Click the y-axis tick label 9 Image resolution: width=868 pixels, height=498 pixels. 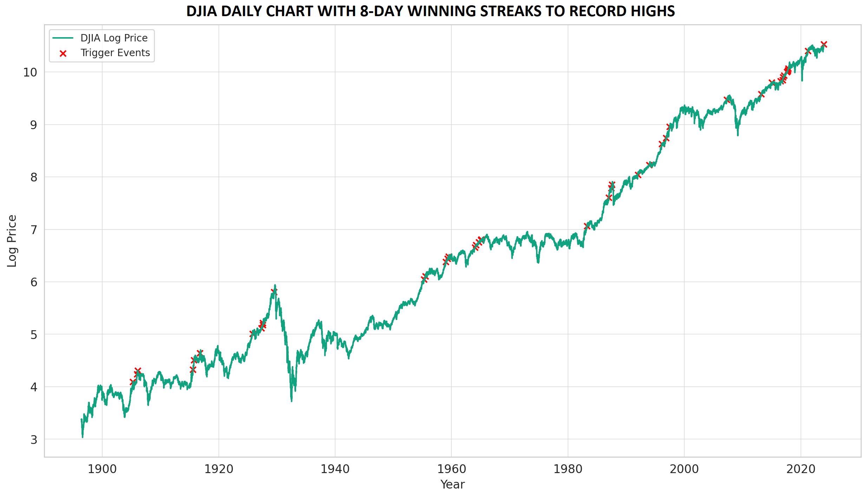tap(34, 125)
